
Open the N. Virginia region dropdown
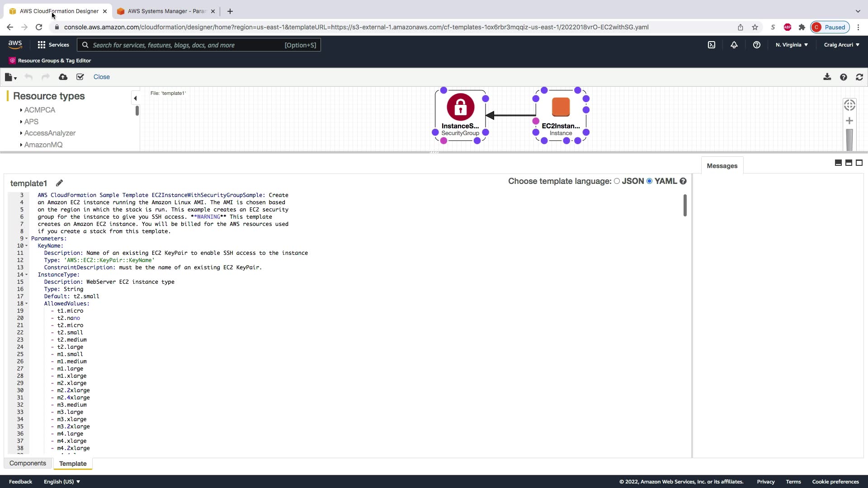coord(792,45)
